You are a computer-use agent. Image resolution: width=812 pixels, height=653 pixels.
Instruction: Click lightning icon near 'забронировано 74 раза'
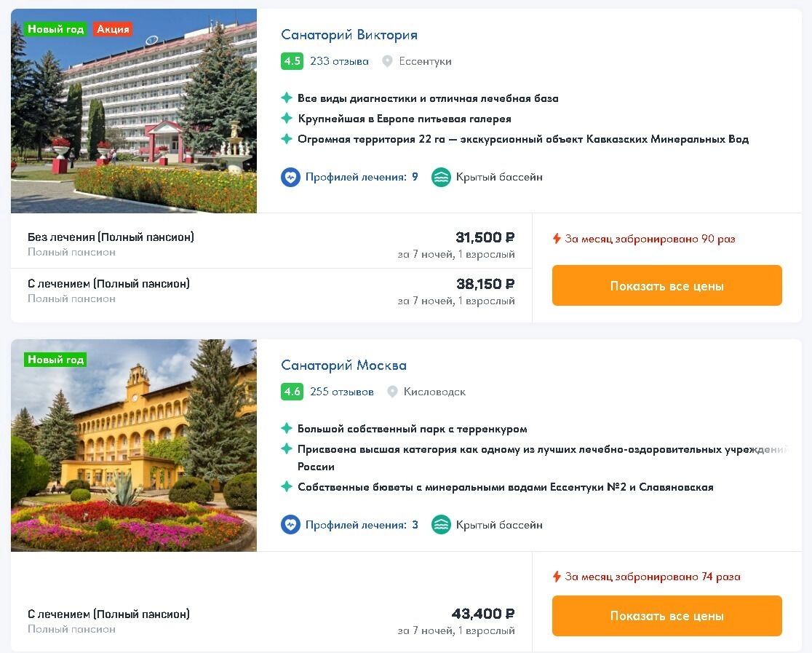[557, 577]
